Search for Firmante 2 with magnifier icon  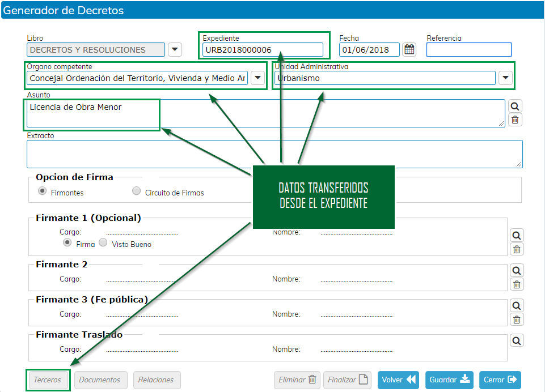tap(517, 271)
